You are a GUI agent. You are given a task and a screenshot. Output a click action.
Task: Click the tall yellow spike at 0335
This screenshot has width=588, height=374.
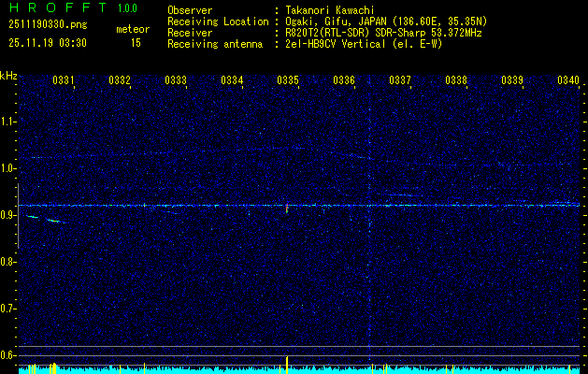(287, 365)
